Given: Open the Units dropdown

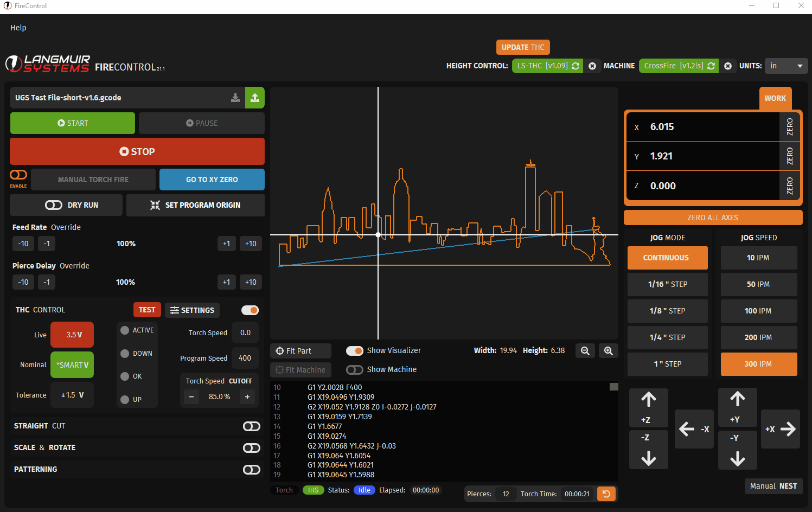Looking at the screenshot, I should click(787, 66).
